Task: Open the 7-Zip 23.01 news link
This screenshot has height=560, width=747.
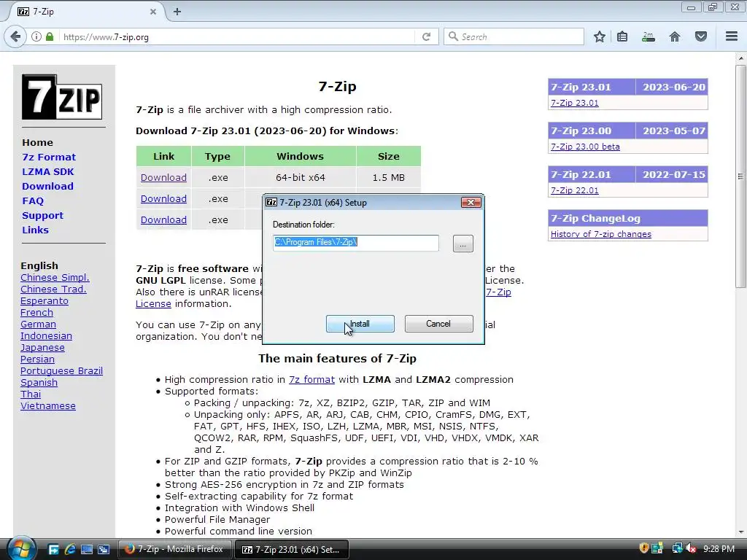Action: click(x=575, y=103)
